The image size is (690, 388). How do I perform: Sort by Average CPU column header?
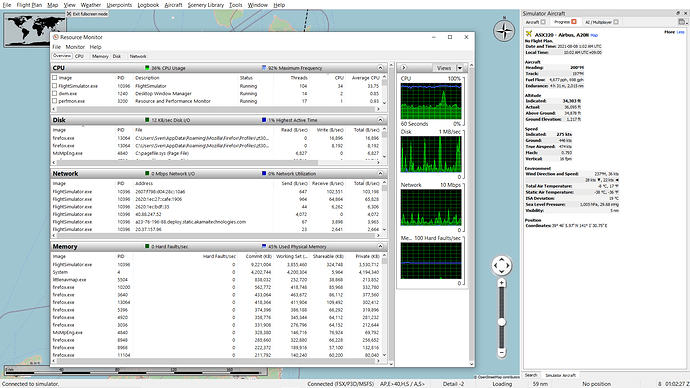click(x=365, y=77)
